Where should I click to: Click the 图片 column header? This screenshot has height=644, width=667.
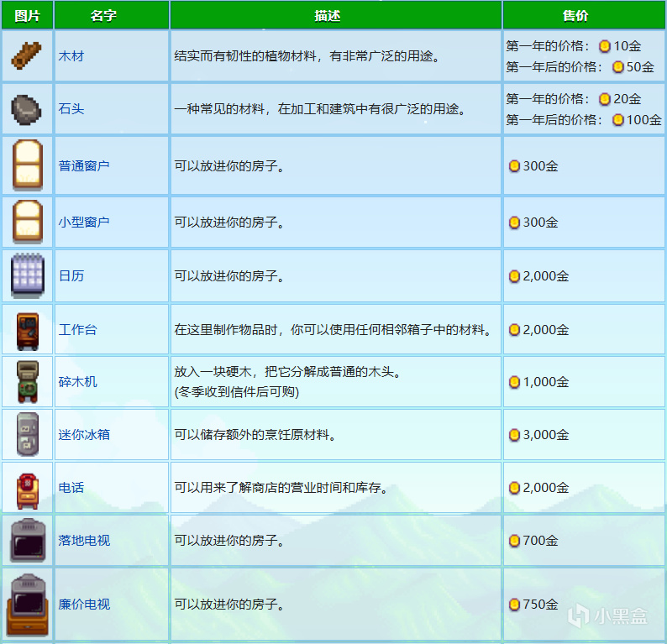coord(27,15)
